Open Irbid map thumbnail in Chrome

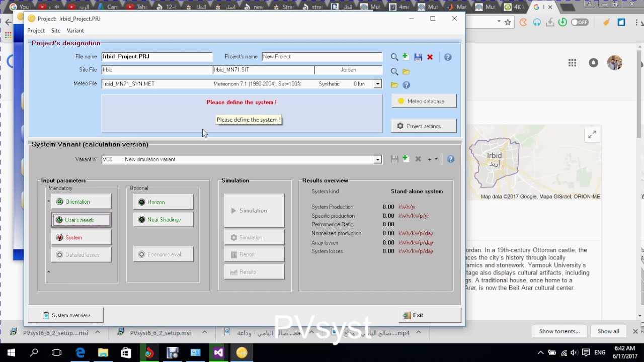click(x=535, y=163)
